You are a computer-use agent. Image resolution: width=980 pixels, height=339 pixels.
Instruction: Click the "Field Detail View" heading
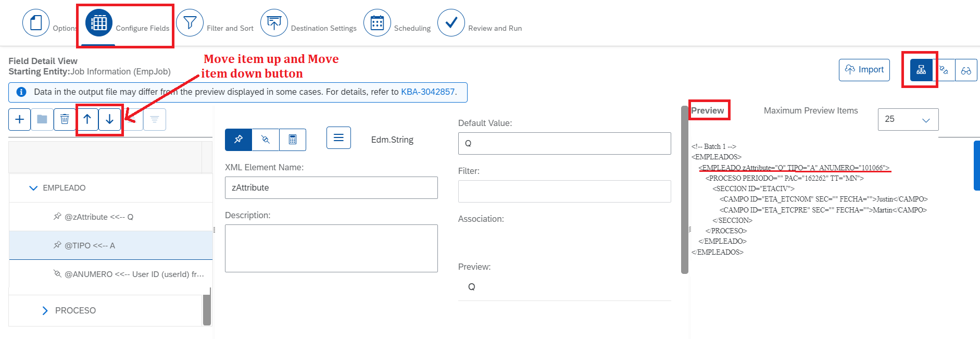(x=43, y=61)
